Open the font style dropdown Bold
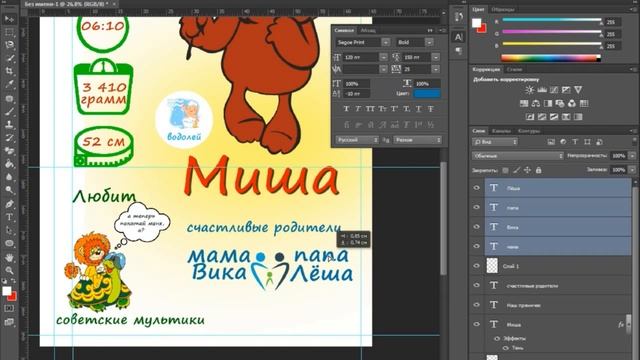 click(x=429, y=42)
